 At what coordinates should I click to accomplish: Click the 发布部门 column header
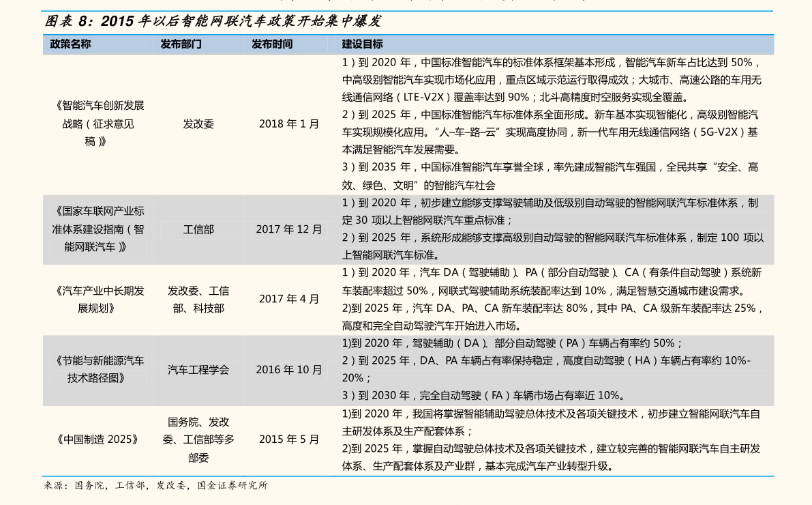[181, 44]
